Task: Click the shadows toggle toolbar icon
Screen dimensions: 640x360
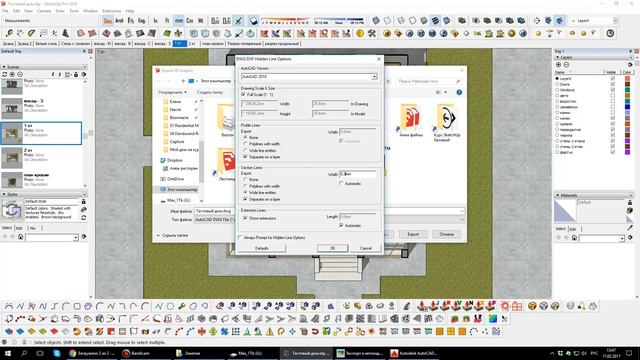Action: (x=253, y=20)
